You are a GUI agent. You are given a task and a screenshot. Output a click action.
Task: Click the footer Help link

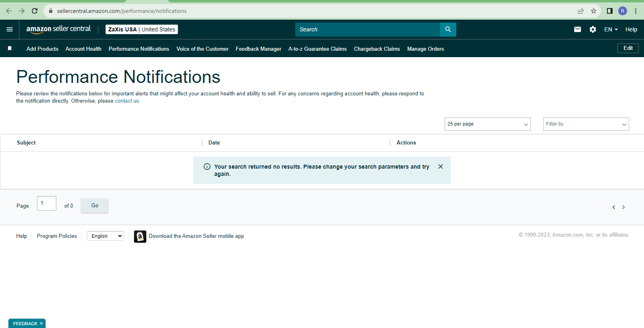point(21,236)
